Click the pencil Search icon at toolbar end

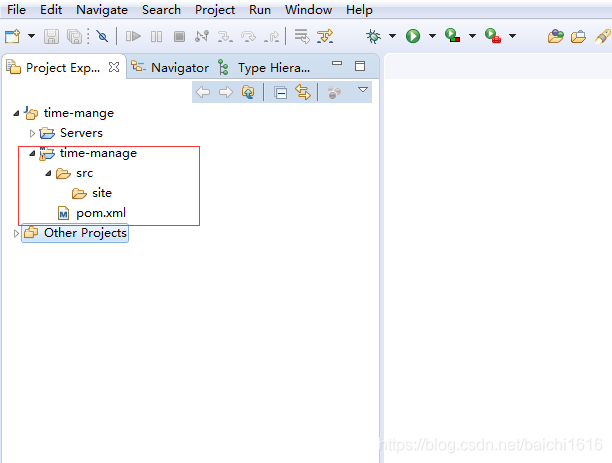[602, 36]
